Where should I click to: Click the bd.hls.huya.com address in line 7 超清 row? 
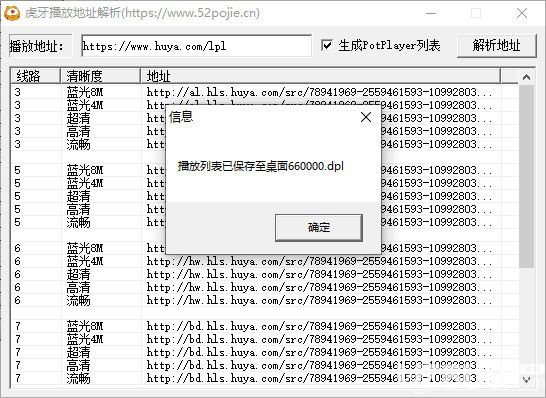pyautogui.click(x=320, y=353)
